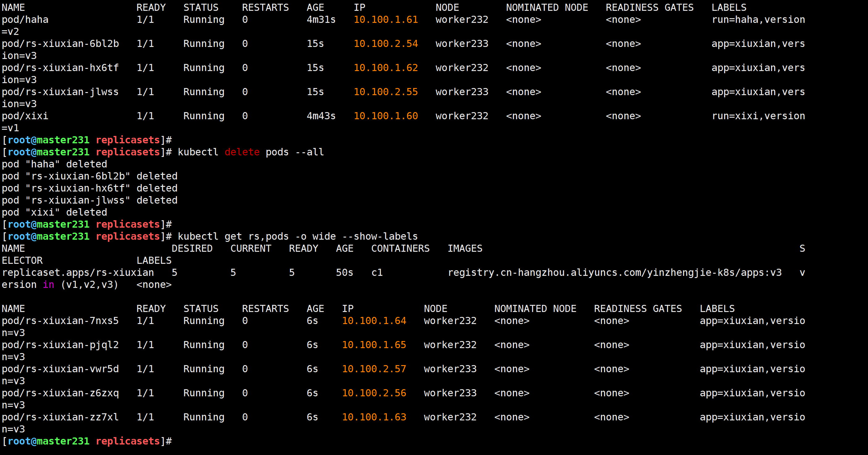The height and width of the screenshot is (455, 868).
Task: Click the registry.cn-hangzhou.aliyuncs.com image path
Action: [614, 272]
